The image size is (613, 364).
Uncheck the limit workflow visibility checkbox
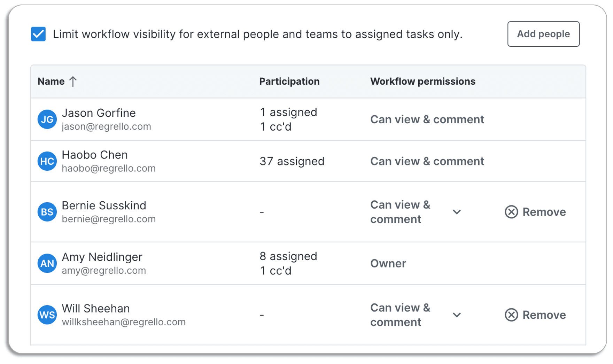[38, 34]
